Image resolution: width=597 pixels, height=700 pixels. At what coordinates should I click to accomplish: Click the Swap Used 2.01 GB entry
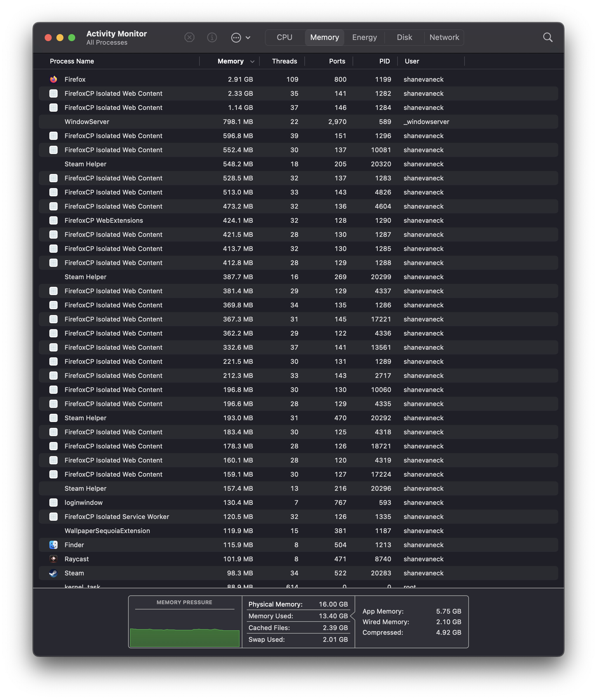coord(298,640)
